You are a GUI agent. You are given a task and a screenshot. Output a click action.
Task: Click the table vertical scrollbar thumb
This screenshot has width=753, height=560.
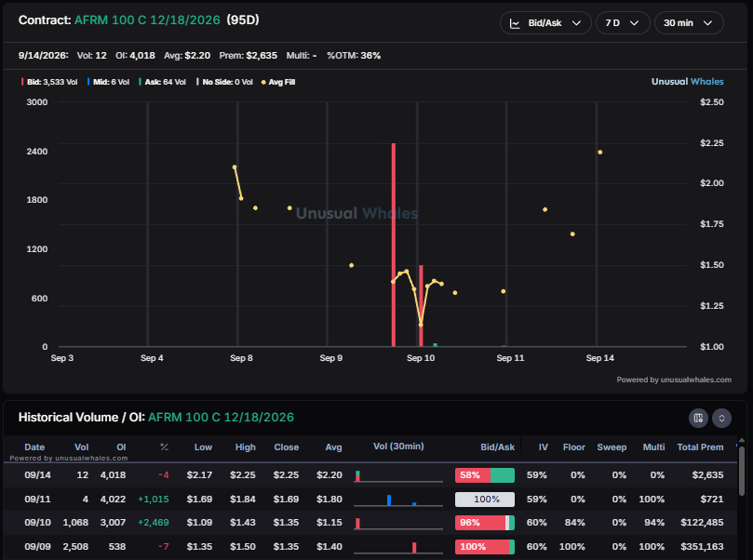point(742,472)
